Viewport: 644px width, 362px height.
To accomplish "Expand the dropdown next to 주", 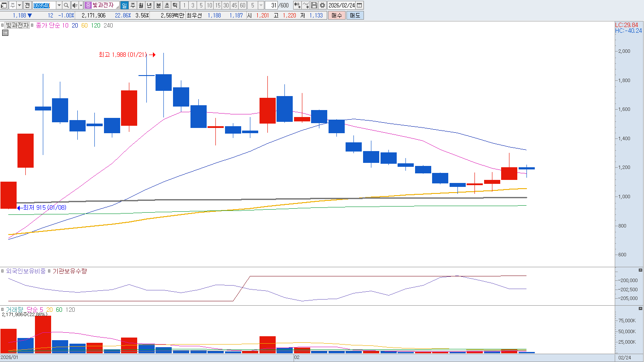I will pyautogui.click(x=19, y=5).
